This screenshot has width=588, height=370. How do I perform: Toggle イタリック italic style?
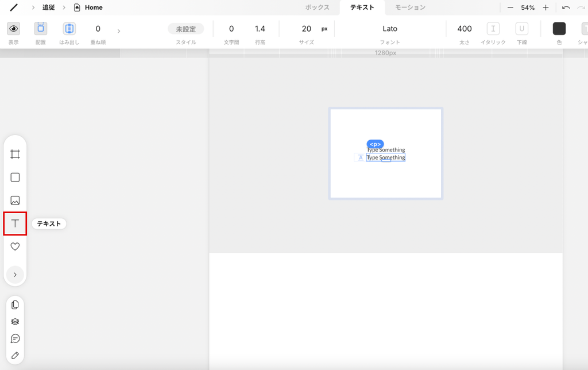tap(493, 29)
